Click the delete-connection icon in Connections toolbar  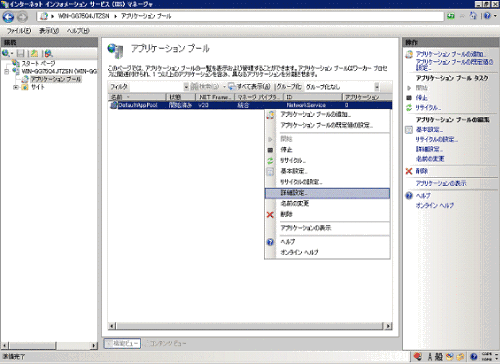point(49,53)
